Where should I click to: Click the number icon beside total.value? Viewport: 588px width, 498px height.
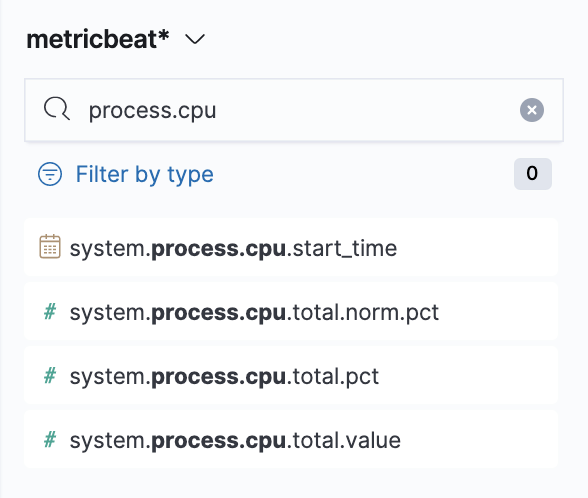[50, 440]
